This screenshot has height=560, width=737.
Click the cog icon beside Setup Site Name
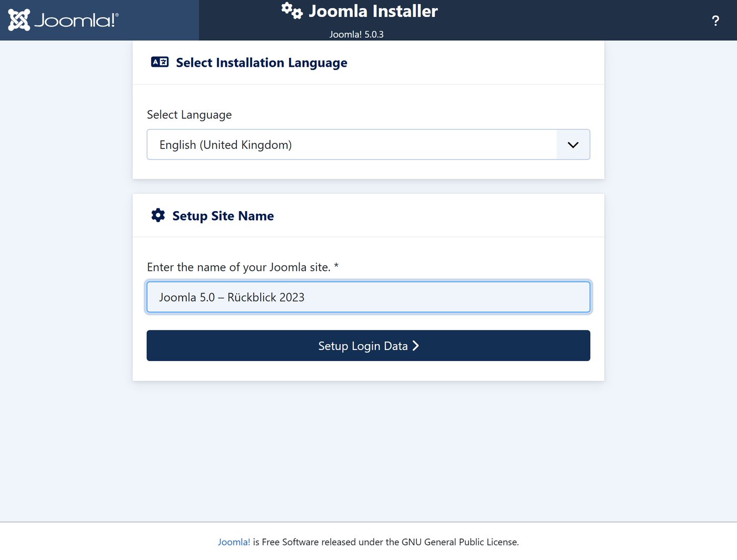tap(158, 215)
